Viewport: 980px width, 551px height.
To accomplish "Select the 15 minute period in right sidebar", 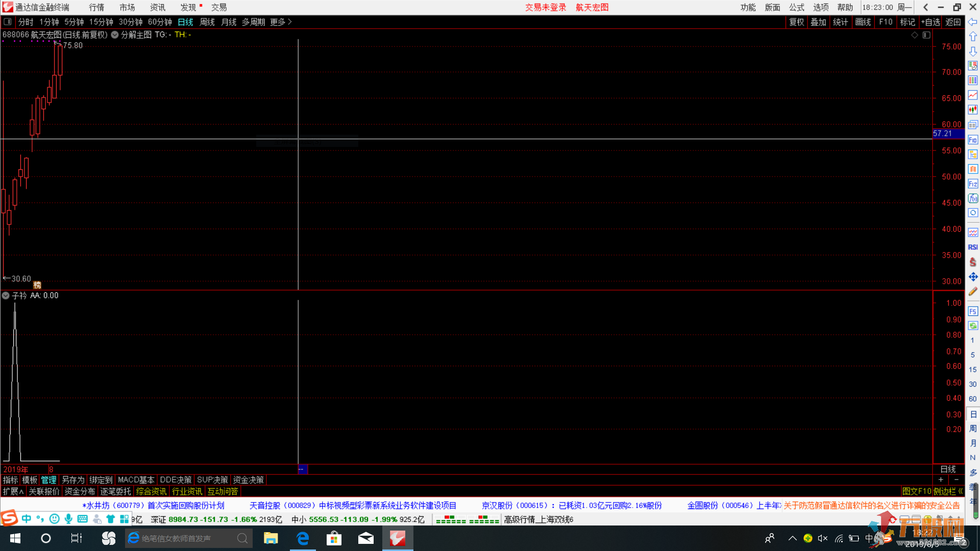I will click(x=973, y=369).
